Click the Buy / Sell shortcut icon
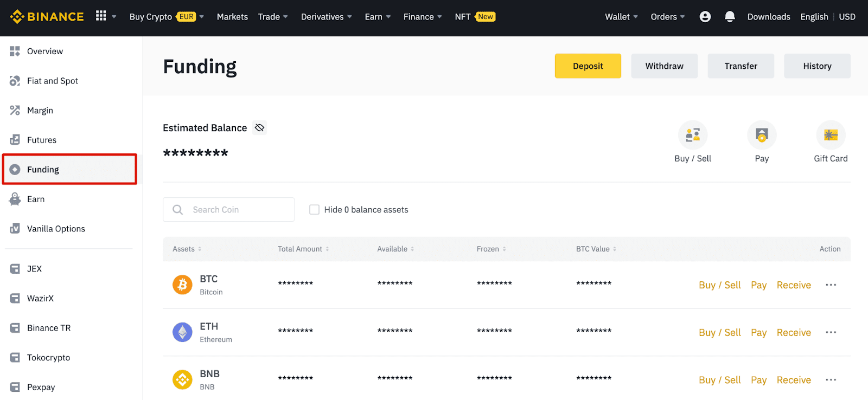 (x=693, y=135)
